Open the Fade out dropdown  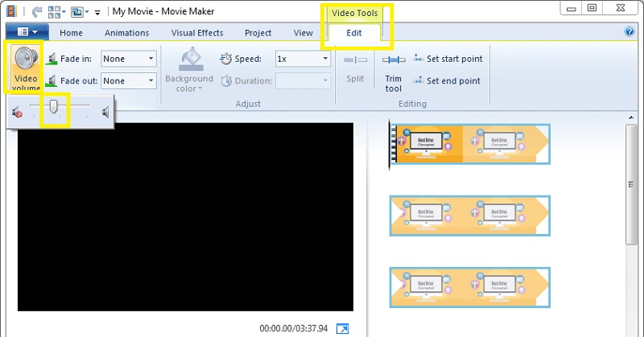151,81
